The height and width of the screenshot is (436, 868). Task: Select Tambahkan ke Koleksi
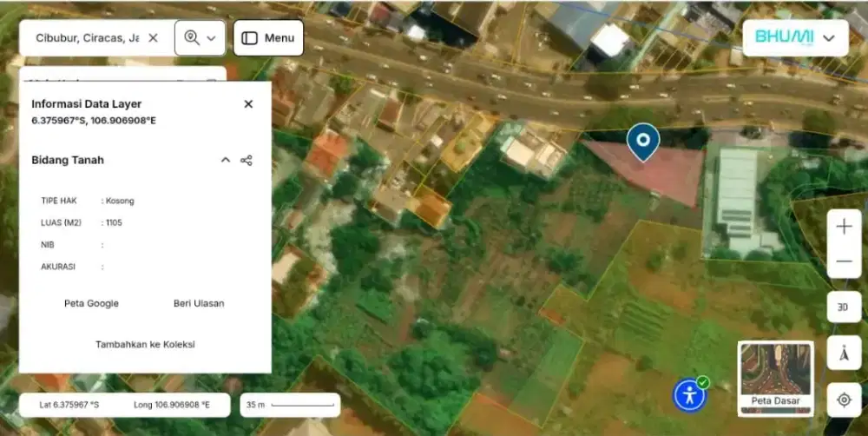145,345
